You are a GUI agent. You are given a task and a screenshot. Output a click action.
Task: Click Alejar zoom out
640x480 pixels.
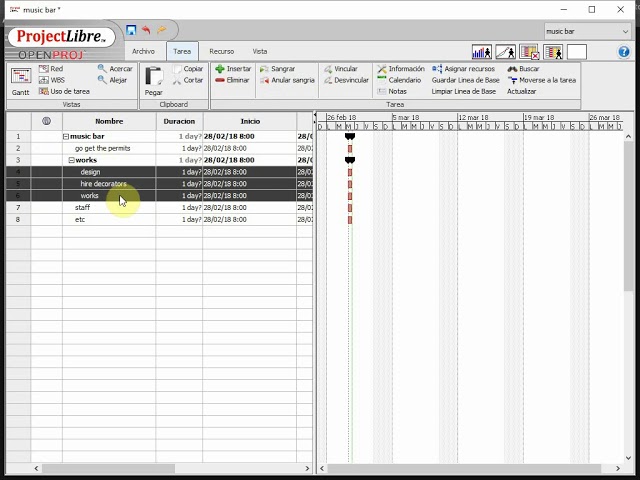click(112, 80)
